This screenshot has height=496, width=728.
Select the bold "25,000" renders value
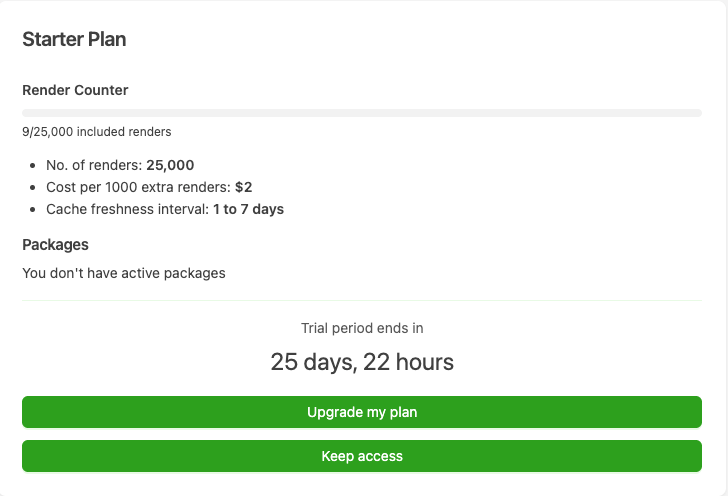tap(170, 165)
